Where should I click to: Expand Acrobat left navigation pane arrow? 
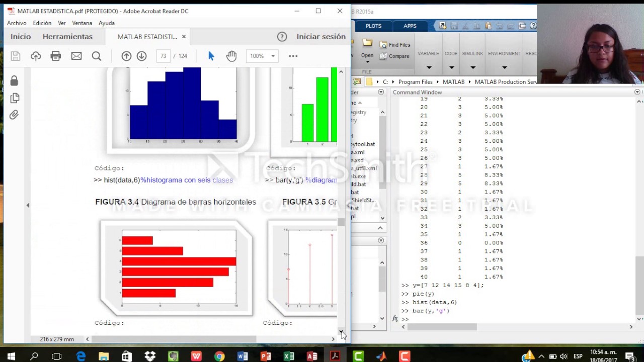[28, 205]
